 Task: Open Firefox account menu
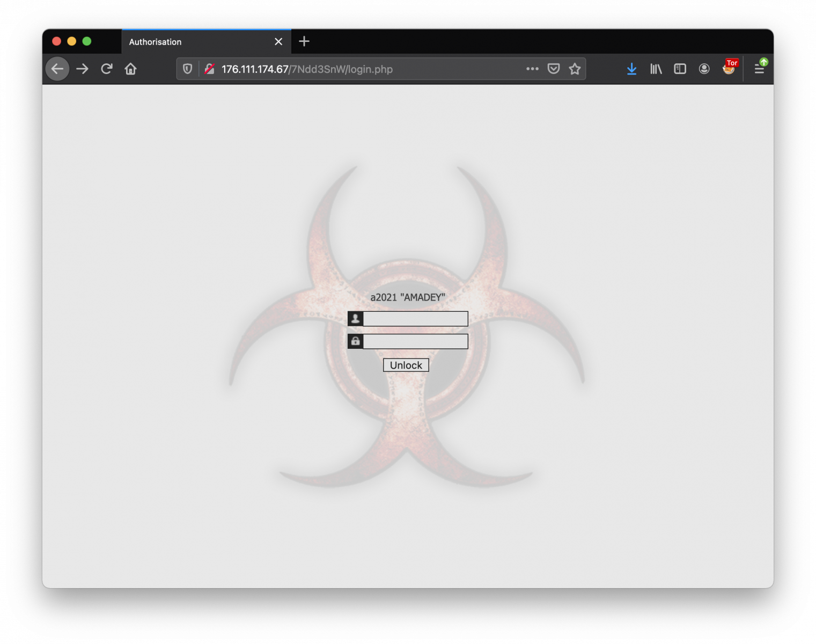click(704, 69)
